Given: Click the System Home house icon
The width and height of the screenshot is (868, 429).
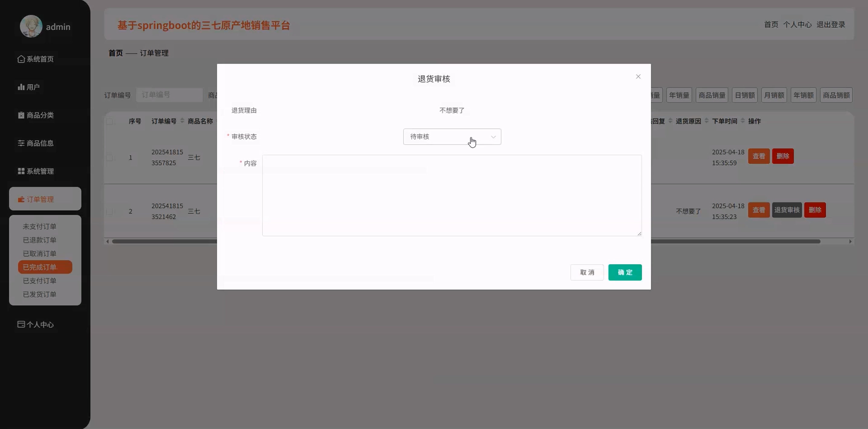Looking at the screenshot, I should (x=21, y=59).
